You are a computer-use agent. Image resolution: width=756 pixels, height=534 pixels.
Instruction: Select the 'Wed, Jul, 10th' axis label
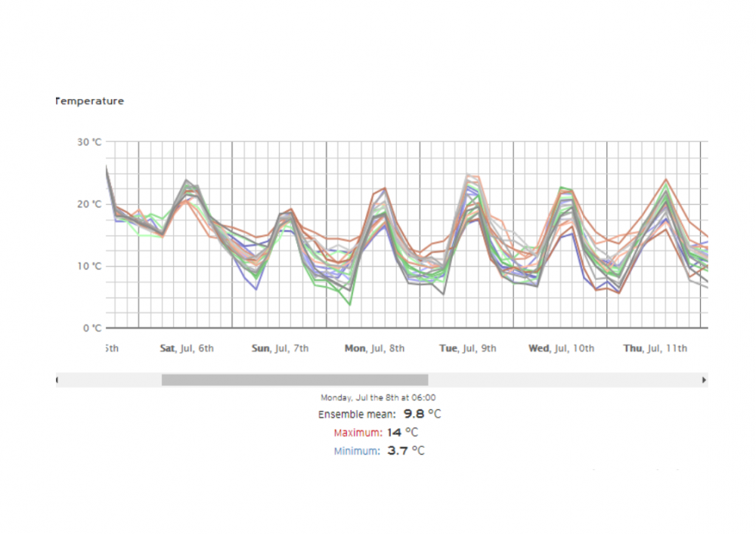coord(561,348)
